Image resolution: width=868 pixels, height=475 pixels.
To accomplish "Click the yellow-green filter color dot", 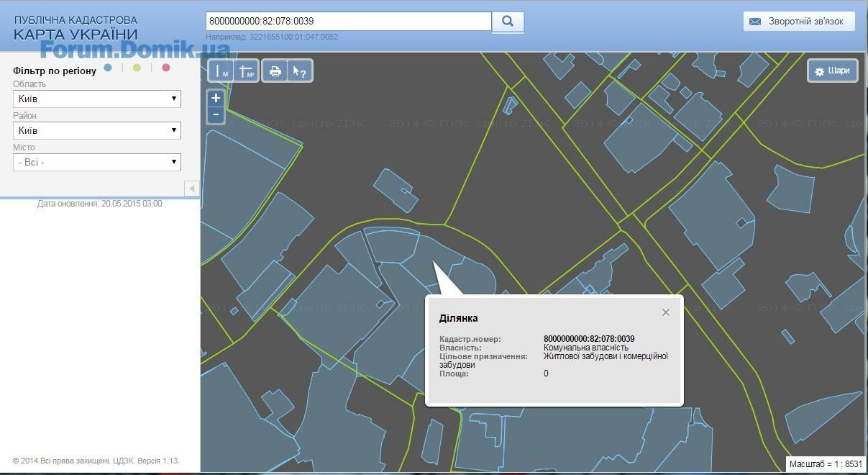I will (137, 68).
